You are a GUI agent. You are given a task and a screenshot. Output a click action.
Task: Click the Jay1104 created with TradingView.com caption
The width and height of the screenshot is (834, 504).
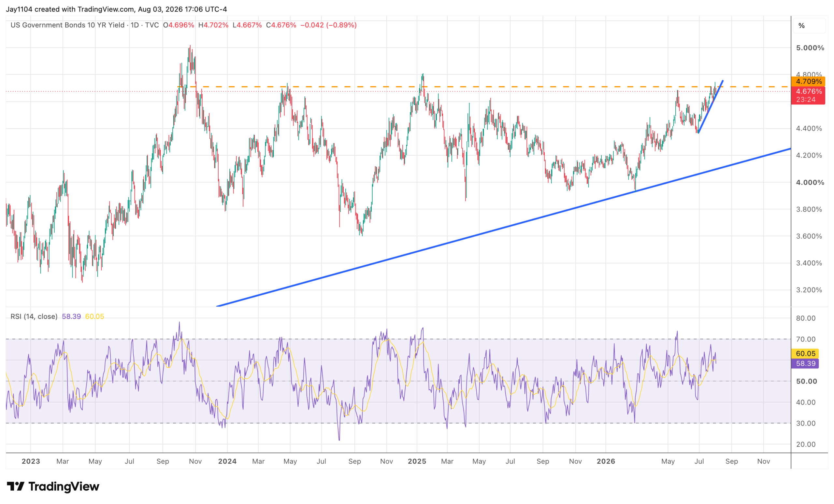pos(116,9)
